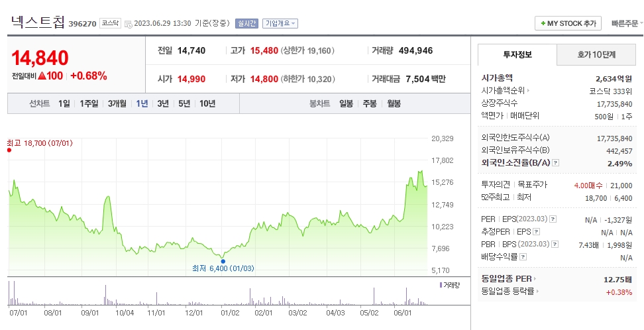The height and width of the screenshot is (330, 644).
Task: Click the 전일 value 14,740
Action: tap(191, 51)
